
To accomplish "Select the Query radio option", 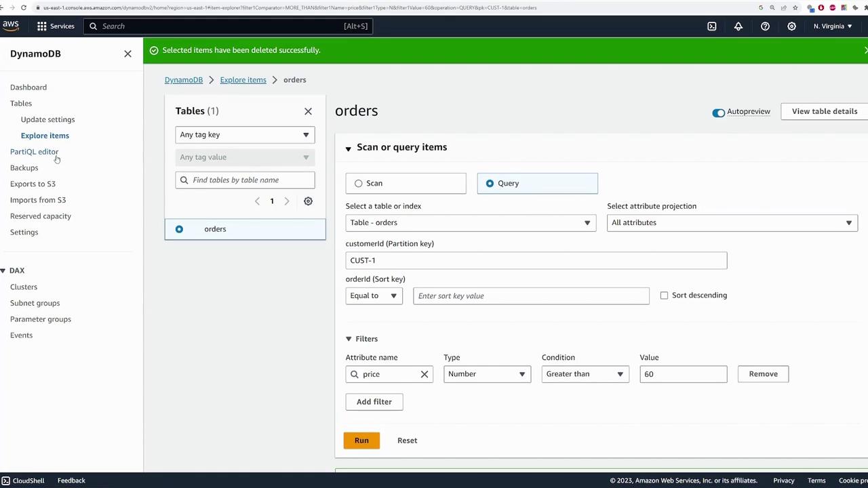I will coord(490,184).
